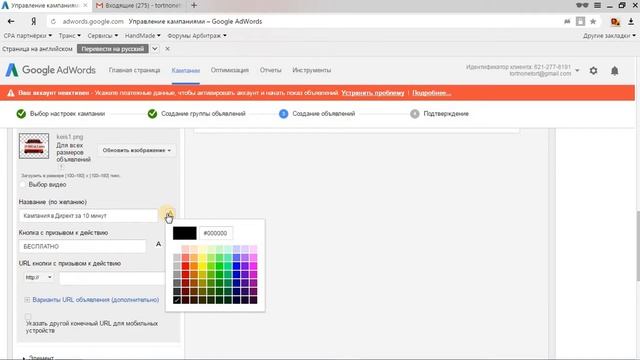Viewport: 640px width, 360px height.
Task: Click the help question mark under image description
Action: click(x=61, y=167)
